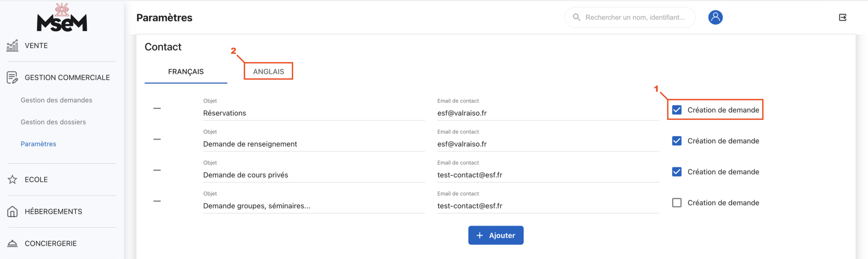
Task: Remove the Demande de cours privés row
Action: pos(157,171)
